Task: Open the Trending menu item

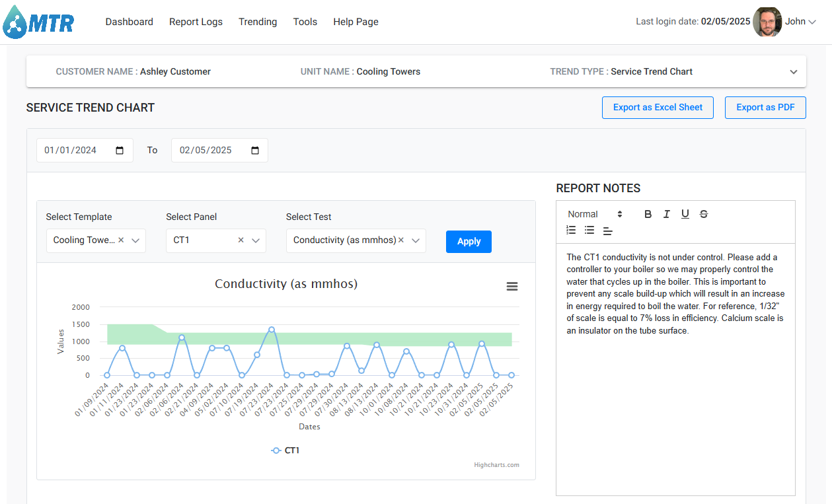Action: pos(258,21)
